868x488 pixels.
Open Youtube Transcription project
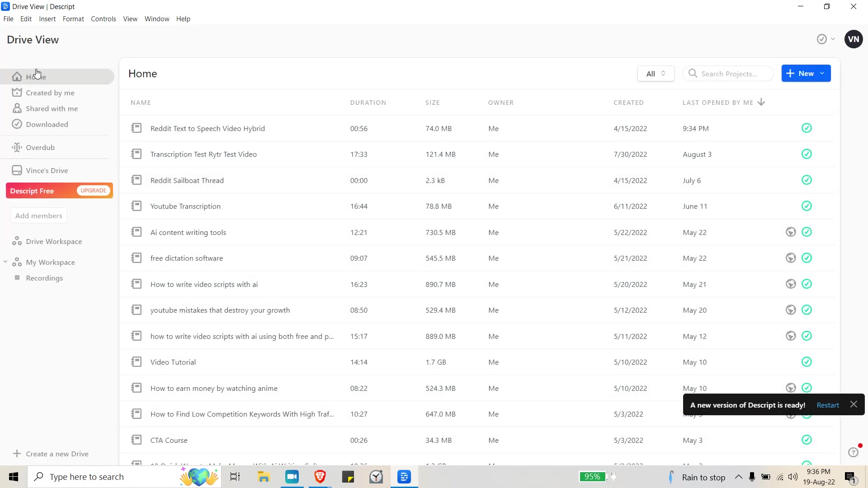(185, 206)
